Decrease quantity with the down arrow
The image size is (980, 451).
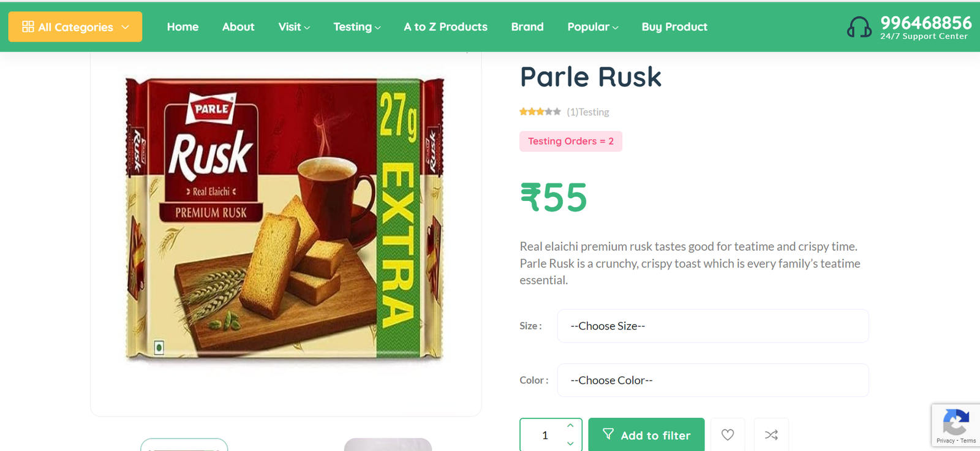pyautogui.click(x=570, y=443)
